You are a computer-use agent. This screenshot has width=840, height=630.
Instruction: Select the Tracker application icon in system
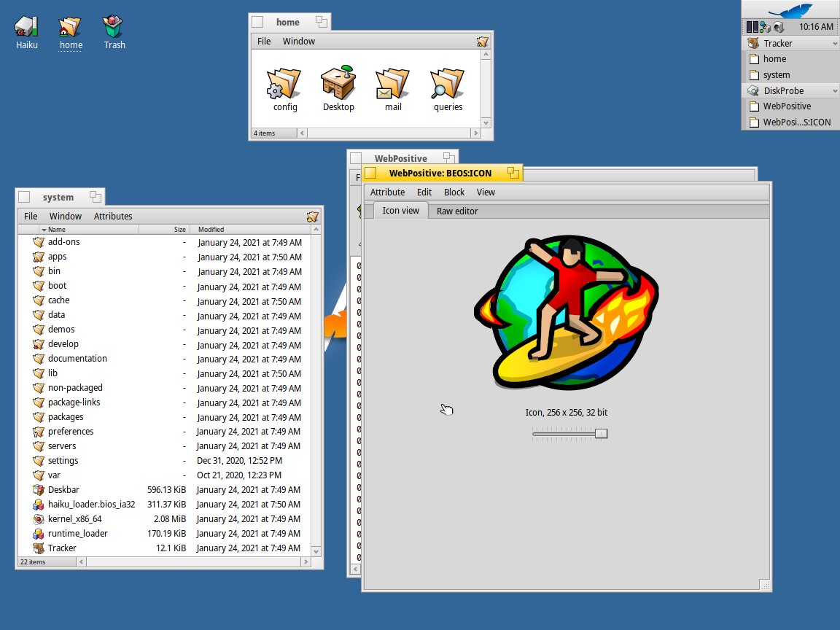pyautogui.click(x=39, y=548)
